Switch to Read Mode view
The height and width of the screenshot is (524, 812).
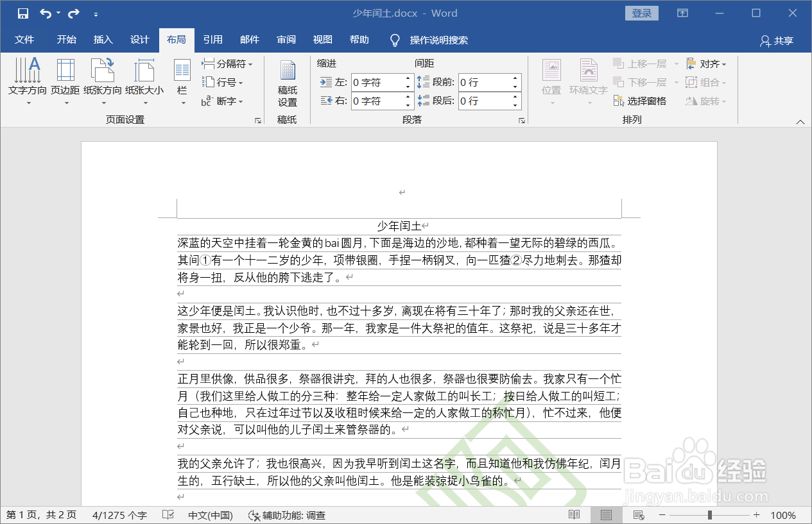click(574, 515)
